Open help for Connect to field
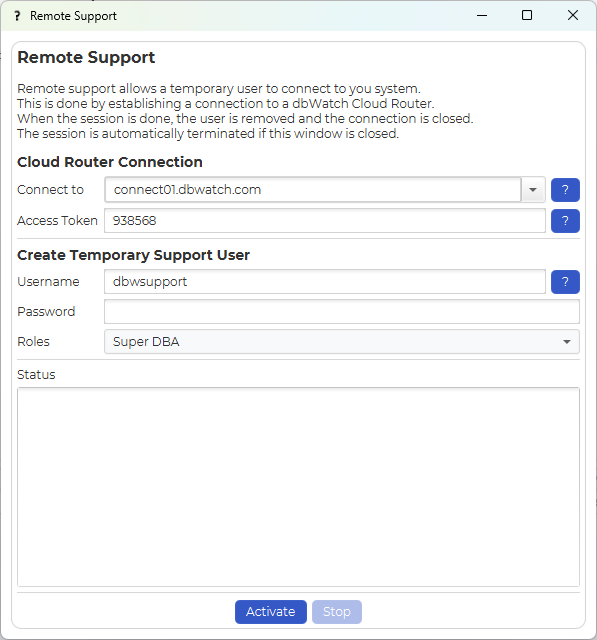Image resolution: width=597 pixels, height=640 pixels. point(565,190)
